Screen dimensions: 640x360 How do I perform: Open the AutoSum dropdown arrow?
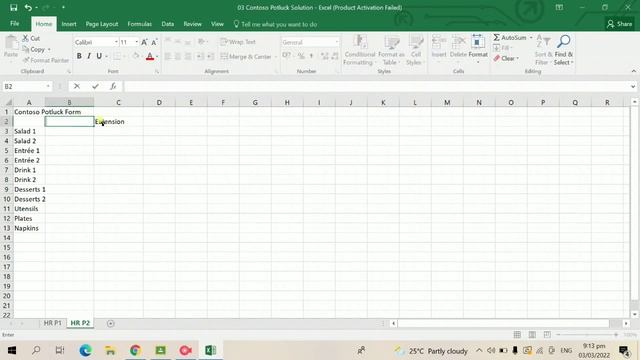pyautogui.click(x=531, y=38)
